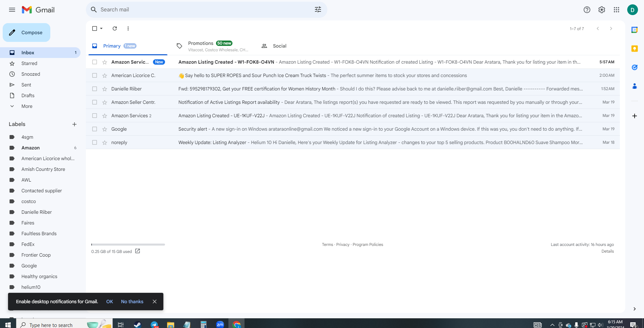Screen dimensions: 644x328
Task: Open Steam from the taskbar
Action: [x=138, y=324]
